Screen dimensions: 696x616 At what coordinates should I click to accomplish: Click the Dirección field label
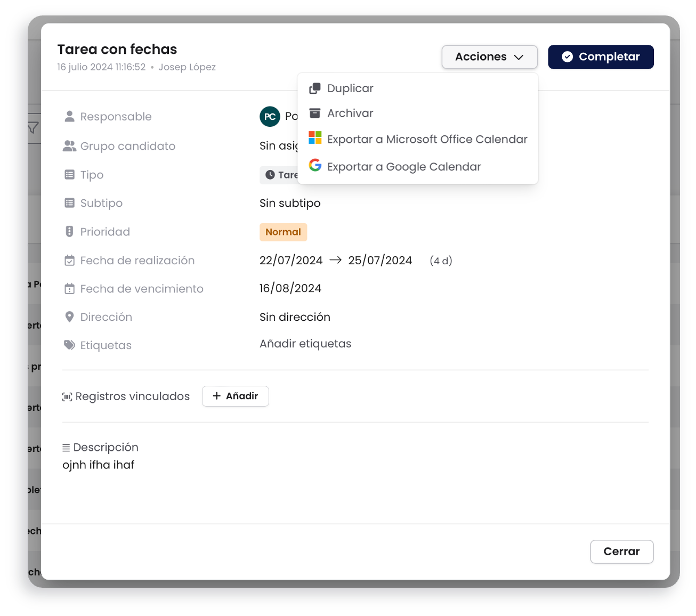(106, 317)
